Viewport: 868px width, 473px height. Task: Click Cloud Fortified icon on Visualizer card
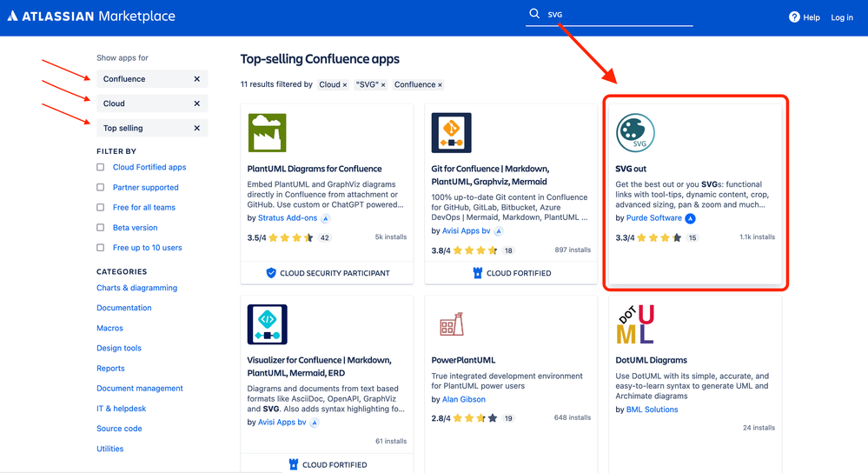[294, 464]
